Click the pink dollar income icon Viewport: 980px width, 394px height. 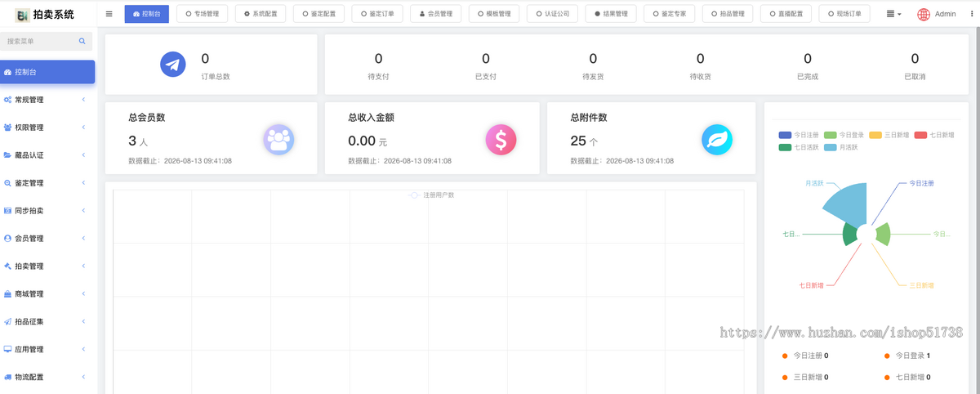pos(501,140)
